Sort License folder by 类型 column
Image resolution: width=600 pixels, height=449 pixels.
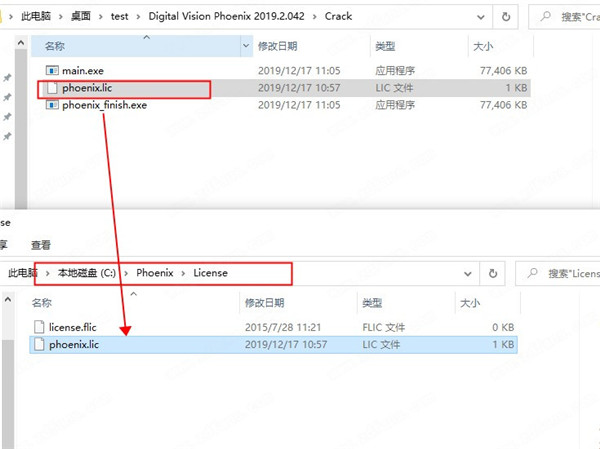coord(372,303)
